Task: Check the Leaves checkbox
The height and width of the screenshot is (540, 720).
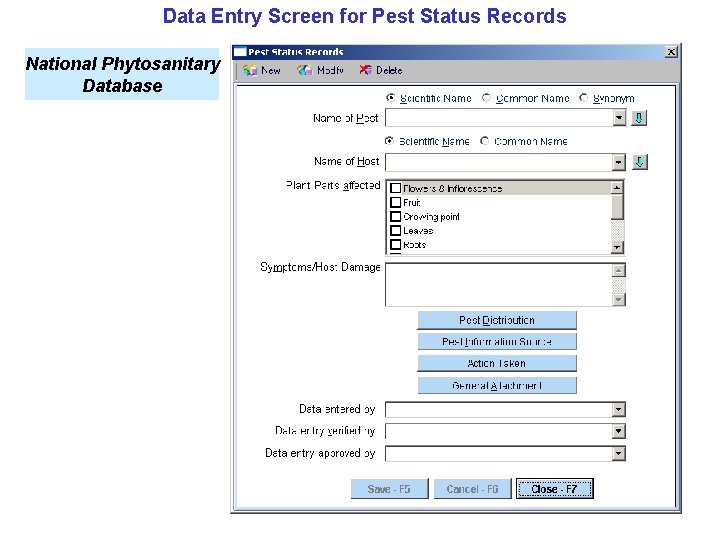Action: 395,231
